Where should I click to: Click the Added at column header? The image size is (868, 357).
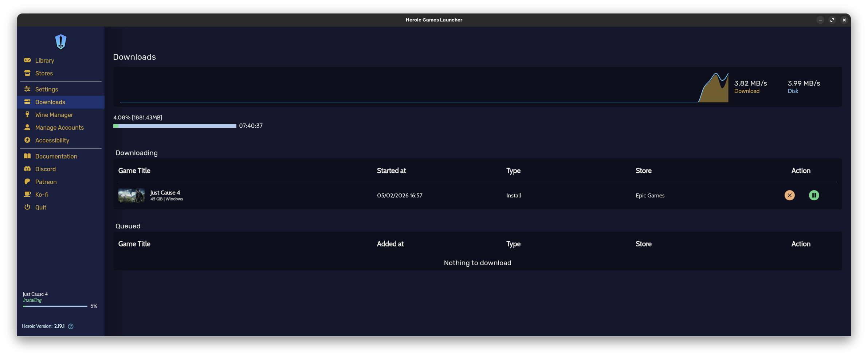pos(390,244)
